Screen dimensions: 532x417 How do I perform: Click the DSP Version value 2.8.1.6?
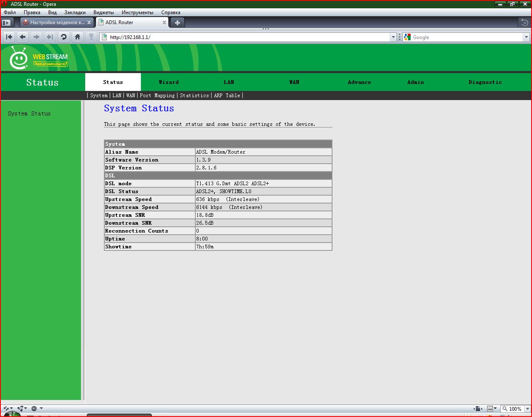206,168
